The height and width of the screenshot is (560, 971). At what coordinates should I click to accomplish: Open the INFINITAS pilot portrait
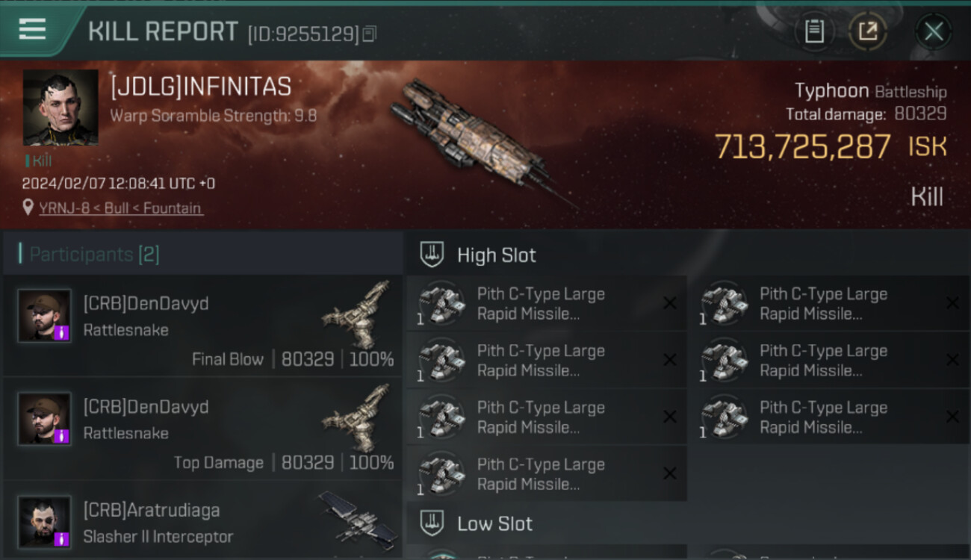[x=61, y=108]
